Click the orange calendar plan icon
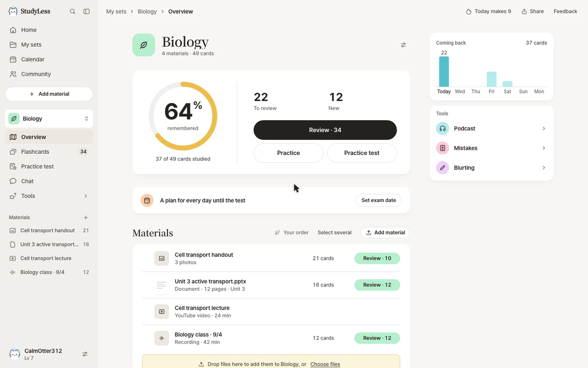 tap(147, 200)
